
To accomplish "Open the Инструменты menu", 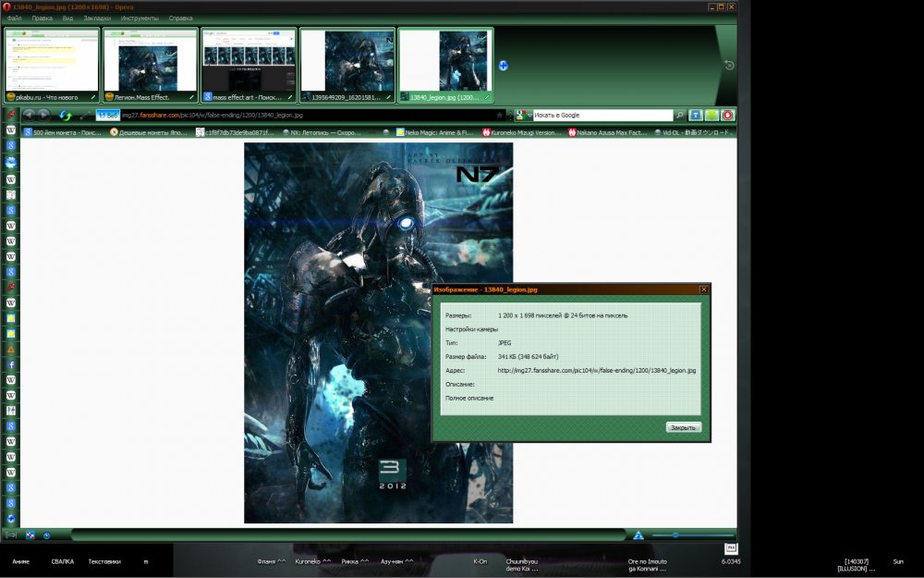I will (140, 18).
